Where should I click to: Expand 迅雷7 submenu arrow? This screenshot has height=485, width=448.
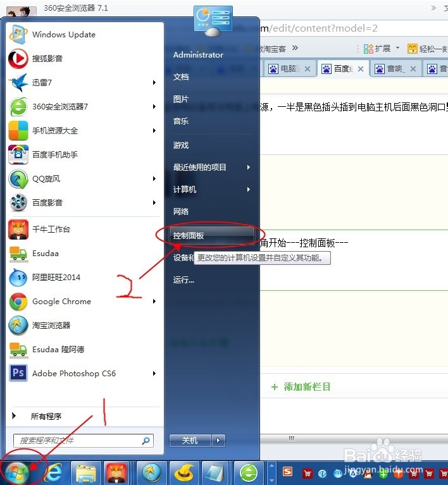tap(154, 83)
